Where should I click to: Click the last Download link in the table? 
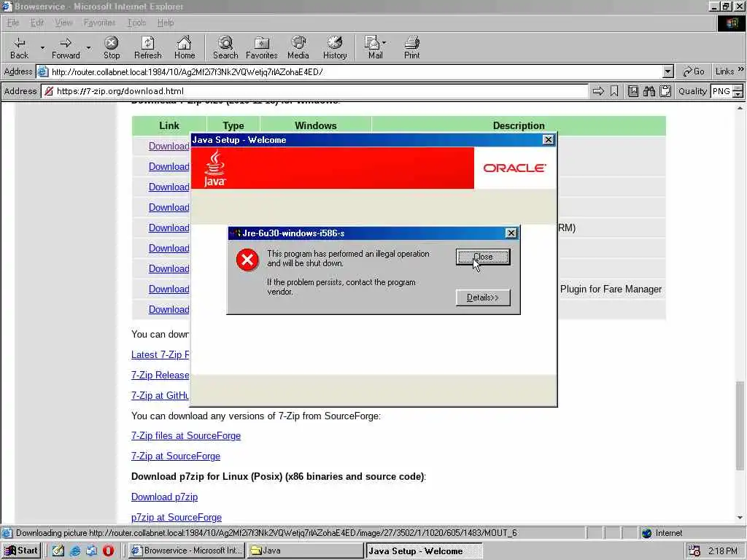[169, 309]
